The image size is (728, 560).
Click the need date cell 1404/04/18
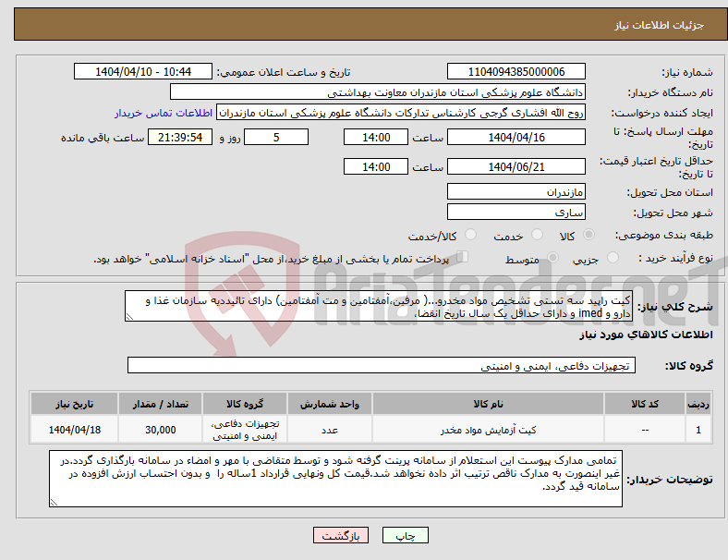pos(74,430)
